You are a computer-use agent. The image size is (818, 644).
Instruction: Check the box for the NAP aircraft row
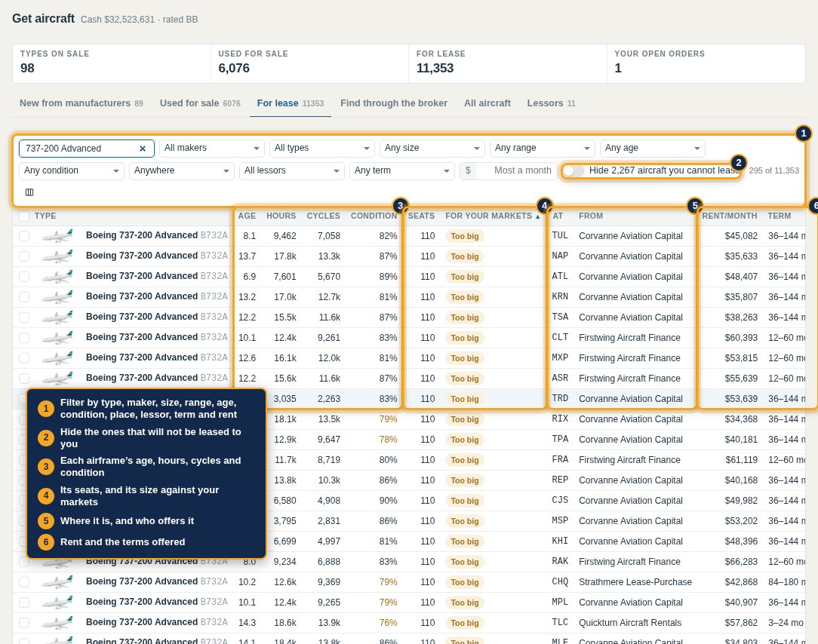point(24,256)
